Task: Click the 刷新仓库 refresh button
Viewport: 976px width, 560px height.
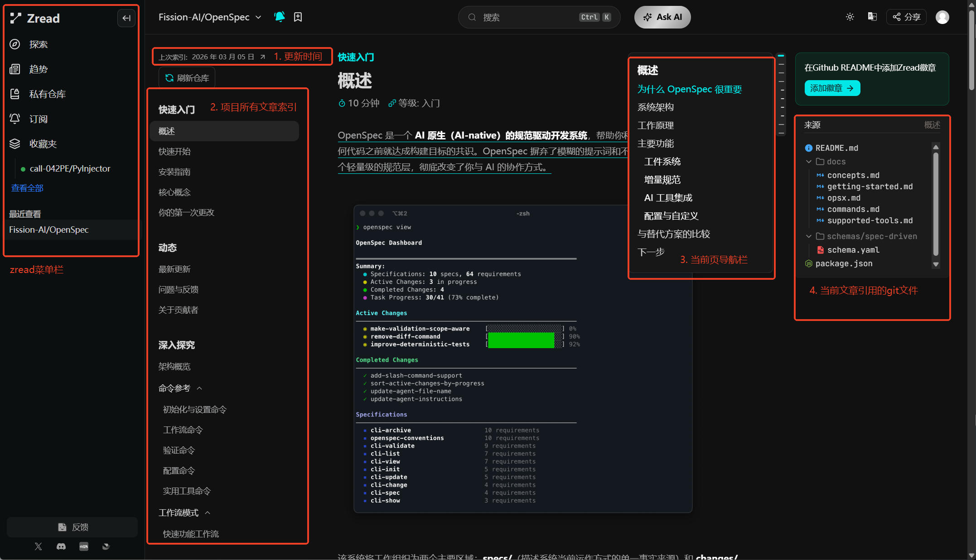Action: pos(187,78)
